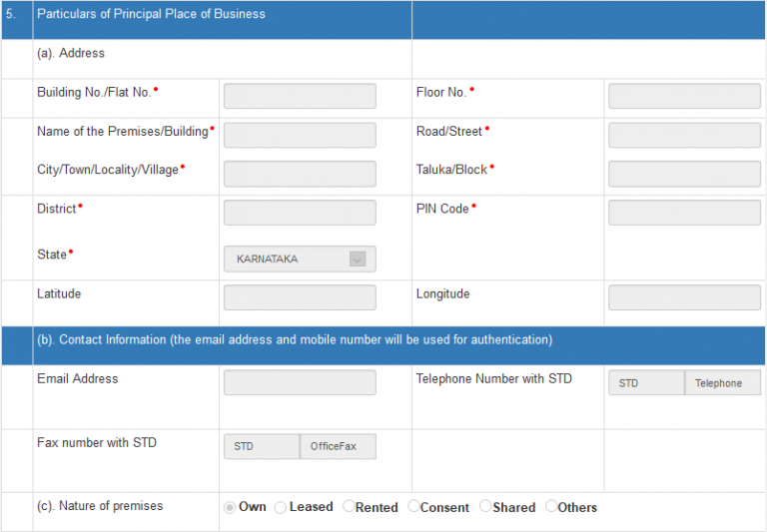Select the City/Town/Locality/Village input
The height and width of the screenshot is (532, 767).
(x=300, y=174)
